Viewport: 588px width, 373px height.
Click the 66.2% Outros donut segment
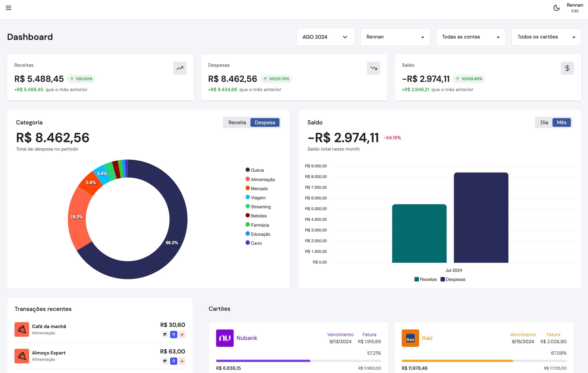click(x=172, y=243)
